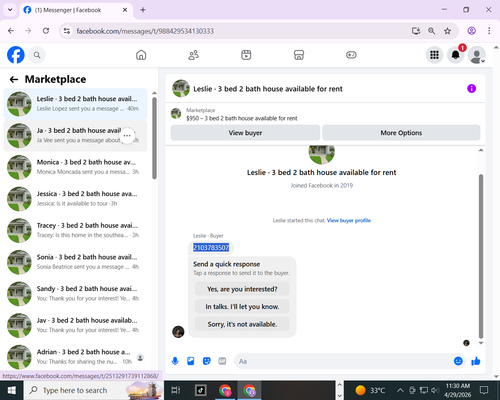This screenshot has height=400, width=500.
Task: Reload the page
Action: (46, 31)
